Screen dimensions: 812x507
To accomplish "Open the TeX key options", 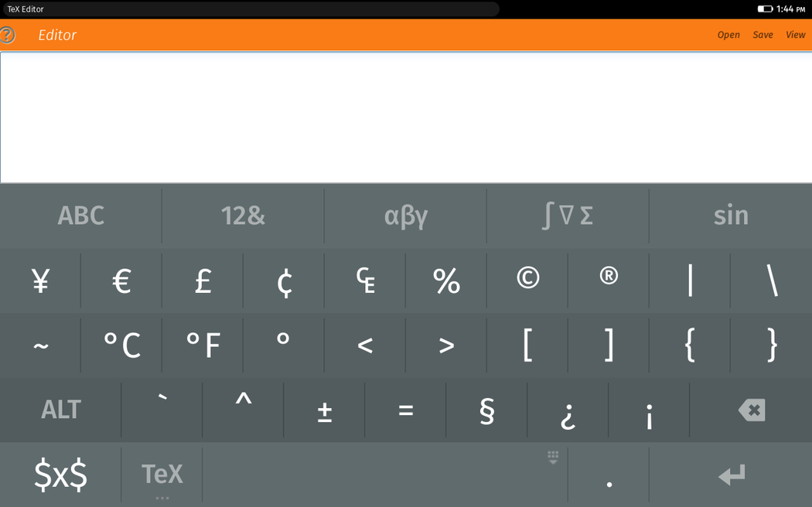I will click(x=162, y=475).
